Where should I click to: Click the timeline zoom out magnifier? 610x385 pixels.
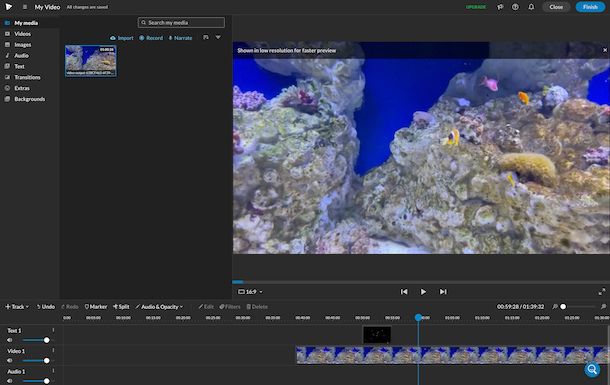coord(555,307)
